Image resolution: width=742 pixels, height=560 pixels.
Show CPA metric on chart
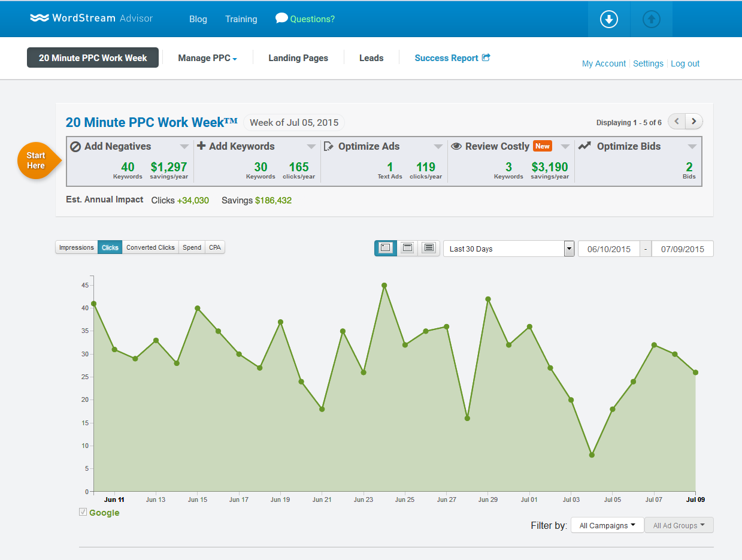click(x=215, y=247)
